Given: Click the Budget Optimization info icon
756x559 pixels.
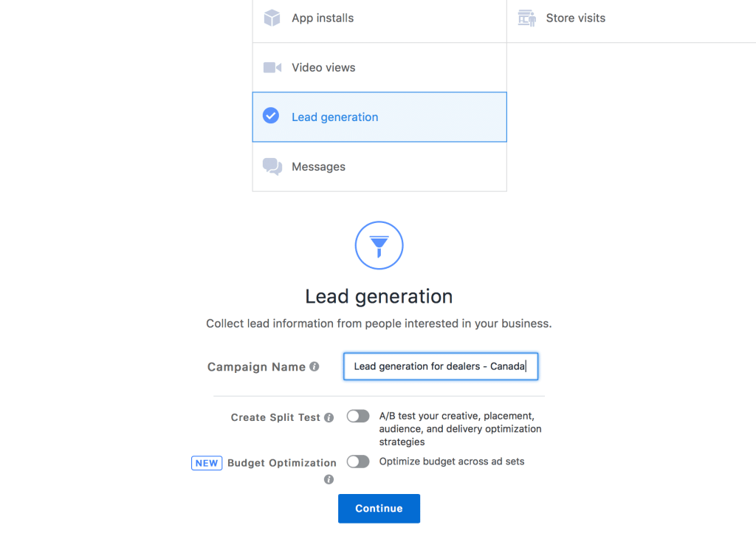Looking at the screenshot, I should point(328,479).
